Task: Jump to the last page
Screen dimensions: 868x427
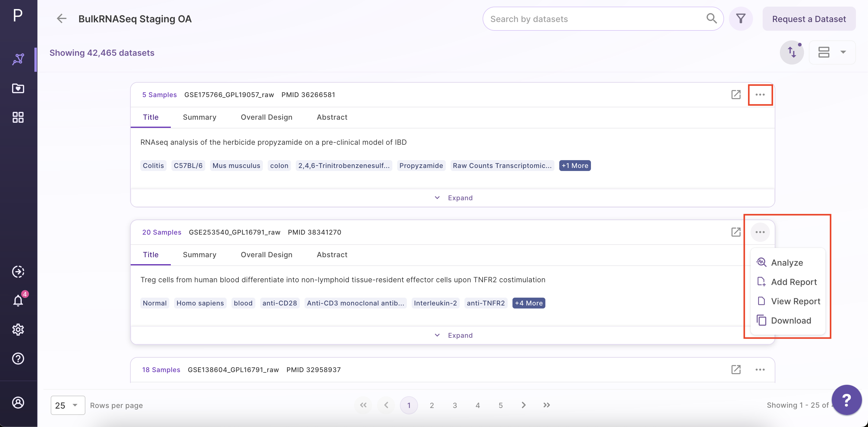Action: [x=547, y=405]
